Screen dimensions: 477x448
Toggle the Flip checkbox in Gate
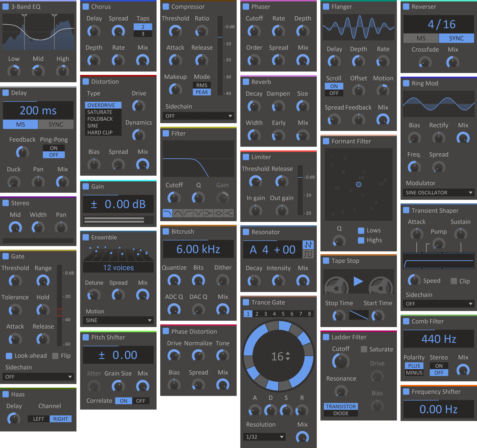(55, 356)
